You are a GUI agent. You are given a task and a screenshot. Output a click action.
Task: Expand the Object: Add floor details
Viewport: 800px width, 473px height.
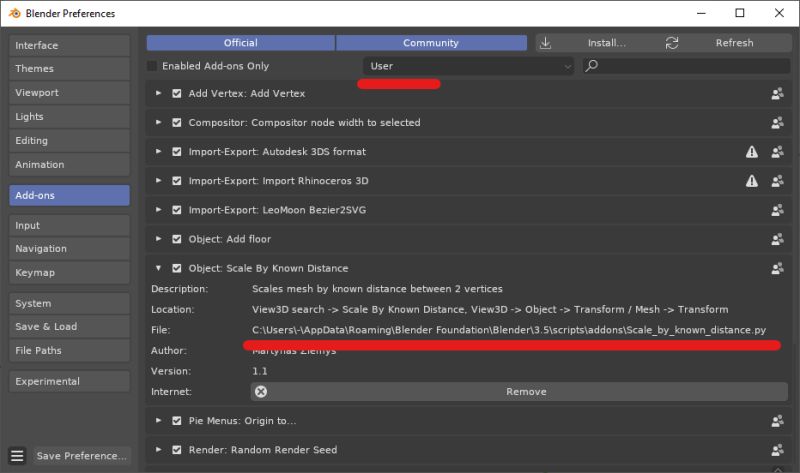click(x=158, y=238)
